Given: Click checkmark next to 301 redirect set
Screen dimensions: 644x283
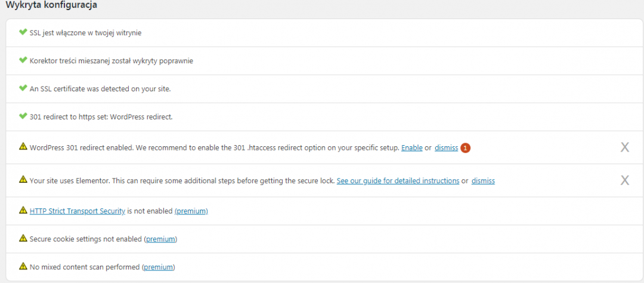Looking at the screenshot, I should click(x=23, y=116).
